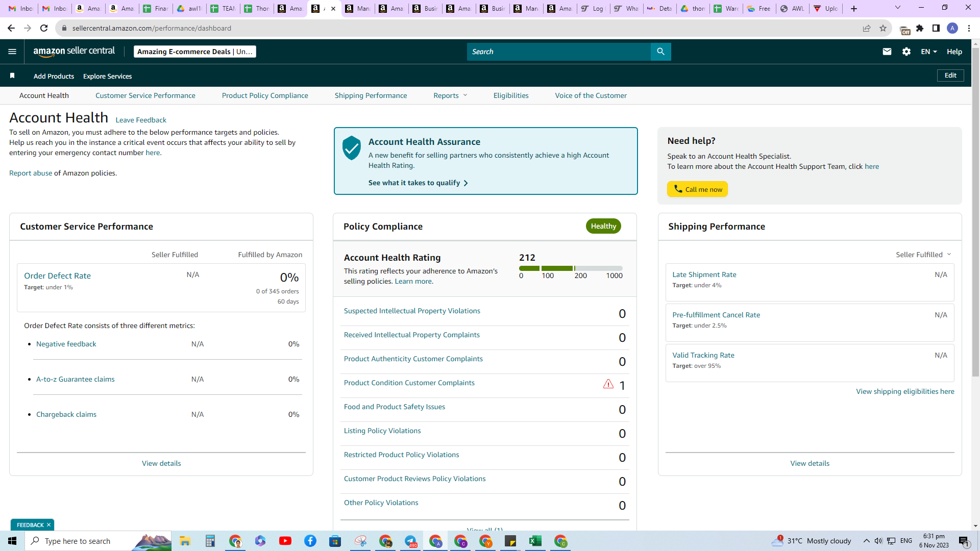Open the Amazing E-commerce Deals store switcher
The width and height of the screenshot is (980, 551).
point(195,52)
